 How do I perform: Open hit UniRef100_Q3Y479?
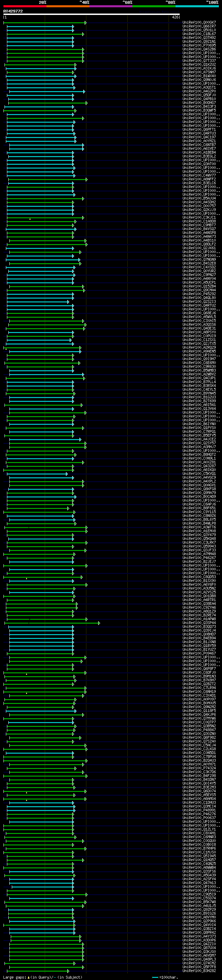[199, 535]
